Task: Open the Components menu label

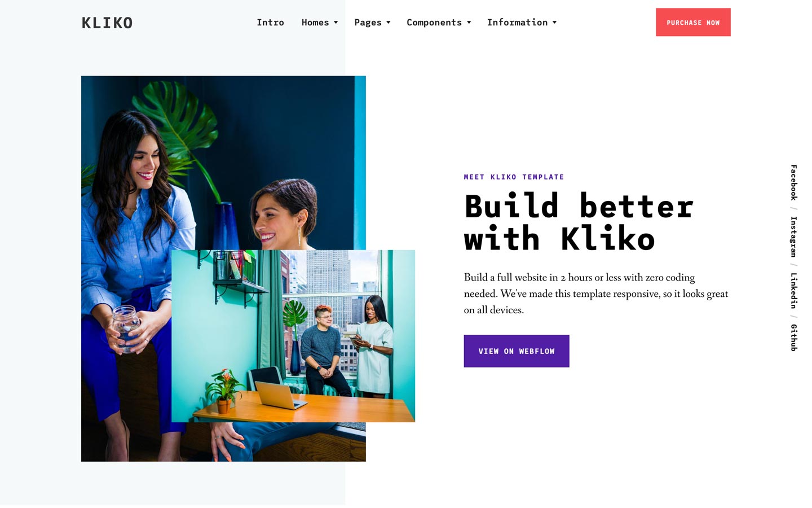Action: (434, 23)
